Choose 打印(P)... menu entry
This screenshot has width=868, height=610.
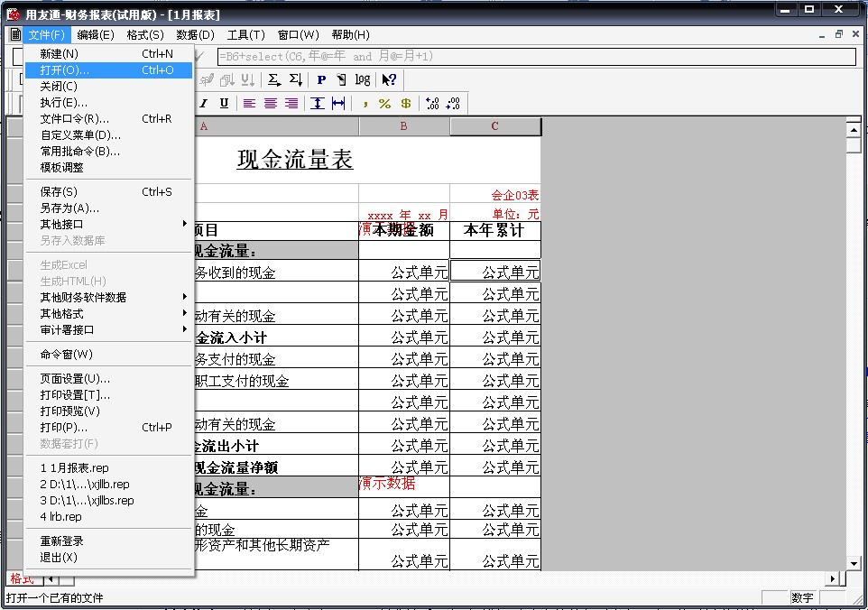108,428
